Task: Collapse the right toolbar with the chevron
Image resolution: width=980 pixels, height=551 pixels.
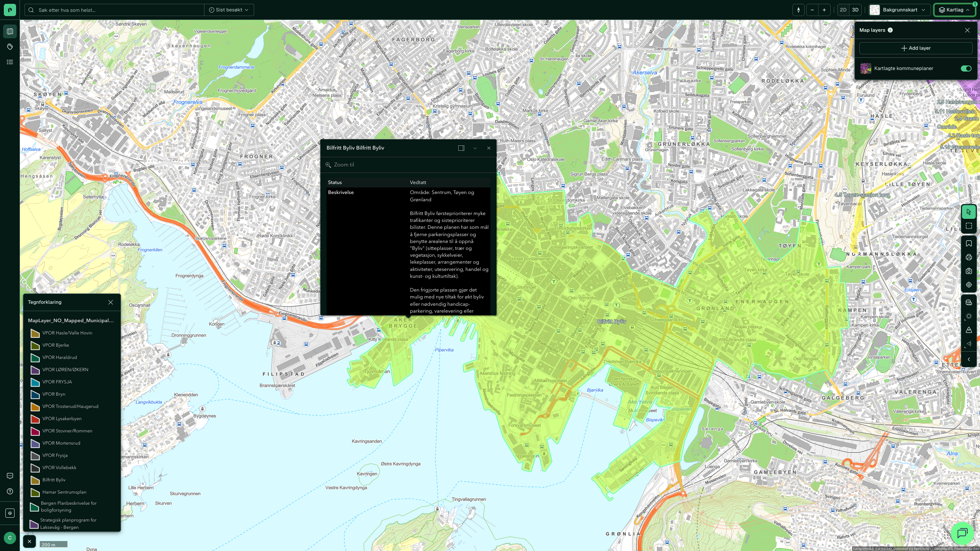Action: pyautogui.click(x=969, y=359)
